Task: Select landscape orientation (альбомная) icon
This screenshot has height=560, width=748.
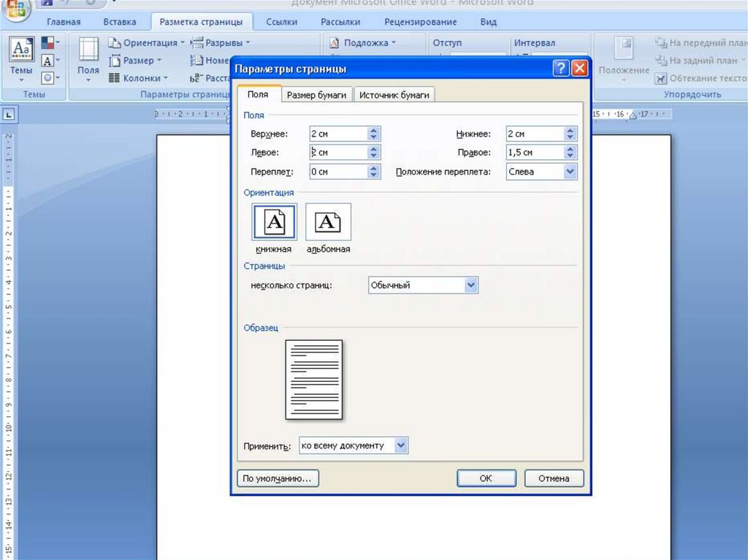Action: (x=328, y=222)
